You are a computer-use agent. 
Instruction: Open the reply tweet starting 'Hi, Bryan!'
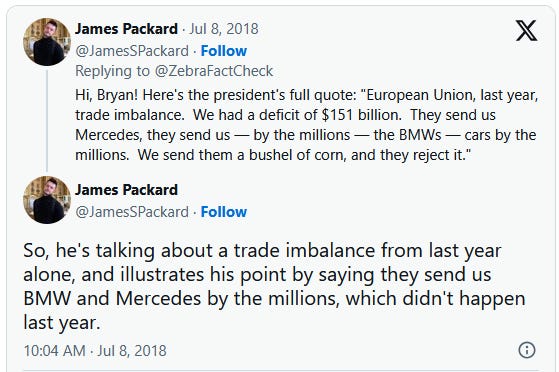[x=307, y=125]
